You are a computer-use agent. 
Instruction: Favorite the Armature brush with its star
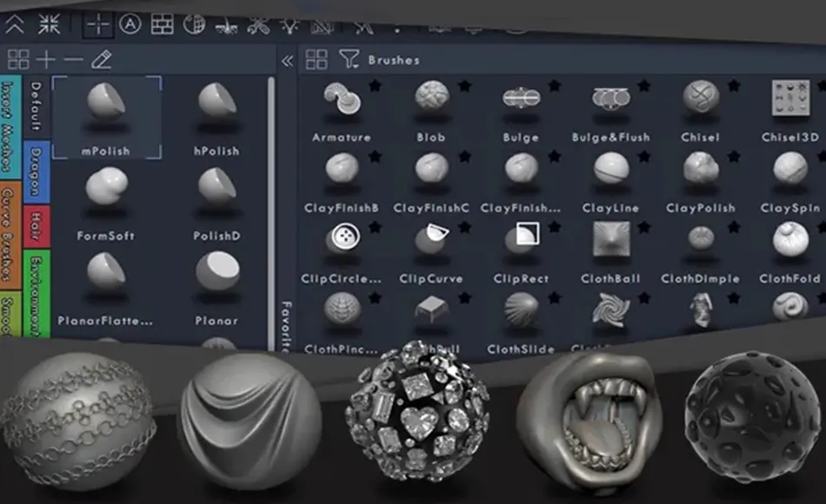click(x=375, y=85)
